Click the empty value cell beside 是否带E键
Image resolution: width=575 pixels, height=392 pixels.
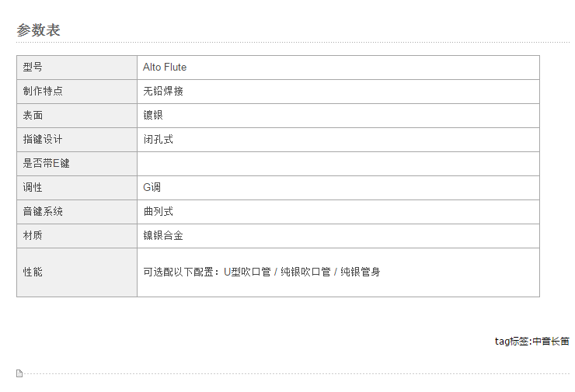click(x=338, y=164)
